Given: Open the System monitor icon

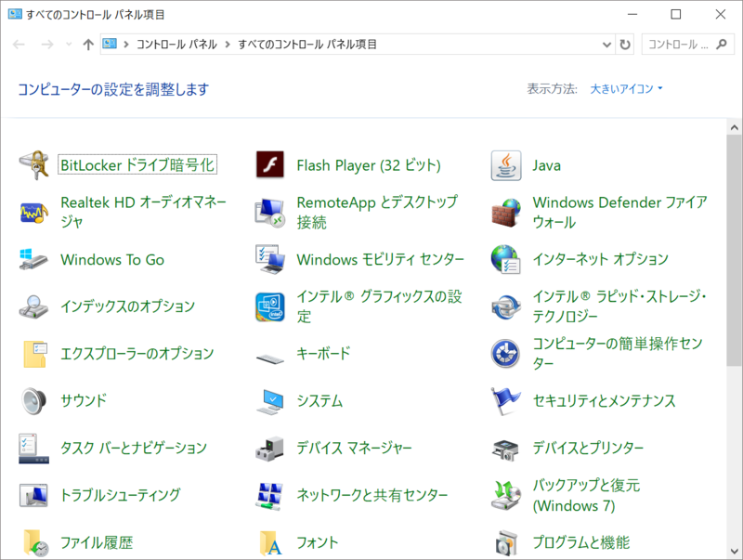Looking at the screenshot, I should 270,402.
